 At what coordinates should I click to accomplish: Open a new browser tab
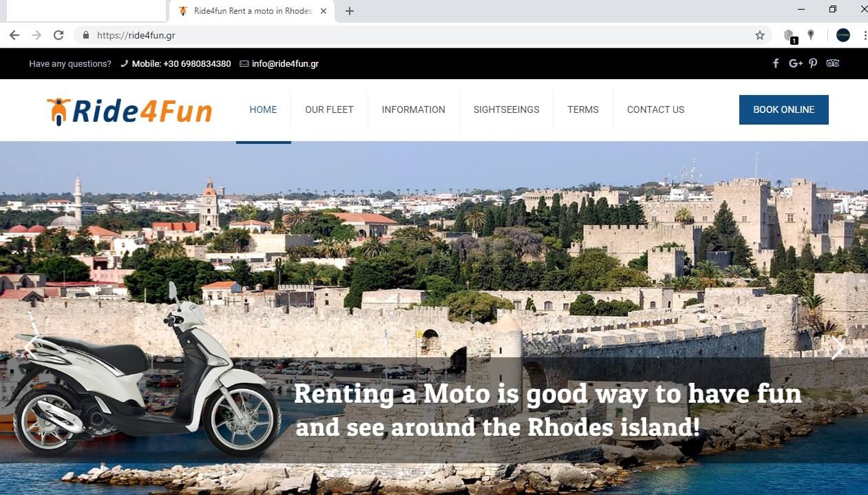click(350, 11)
